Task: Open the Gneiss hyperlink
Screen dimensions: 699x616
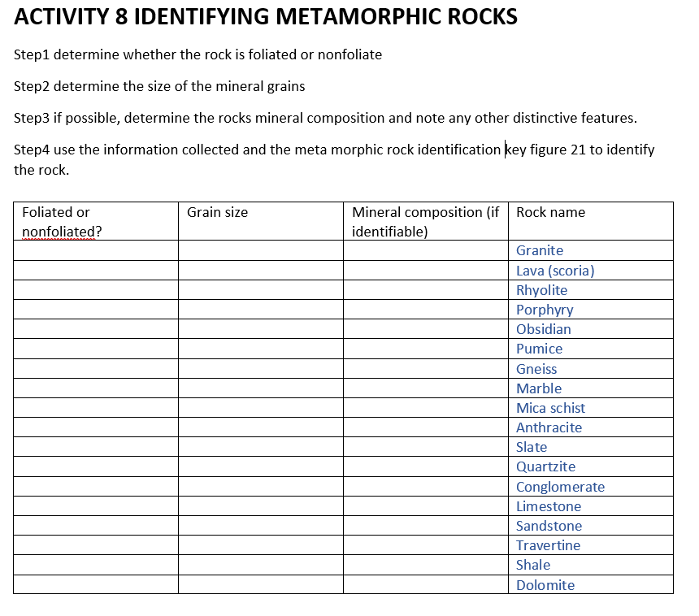Action: click(x=536, y=369)
